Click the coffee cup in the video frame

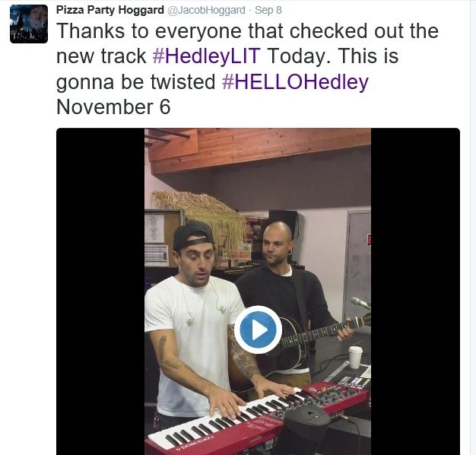(x=355, y=357)
